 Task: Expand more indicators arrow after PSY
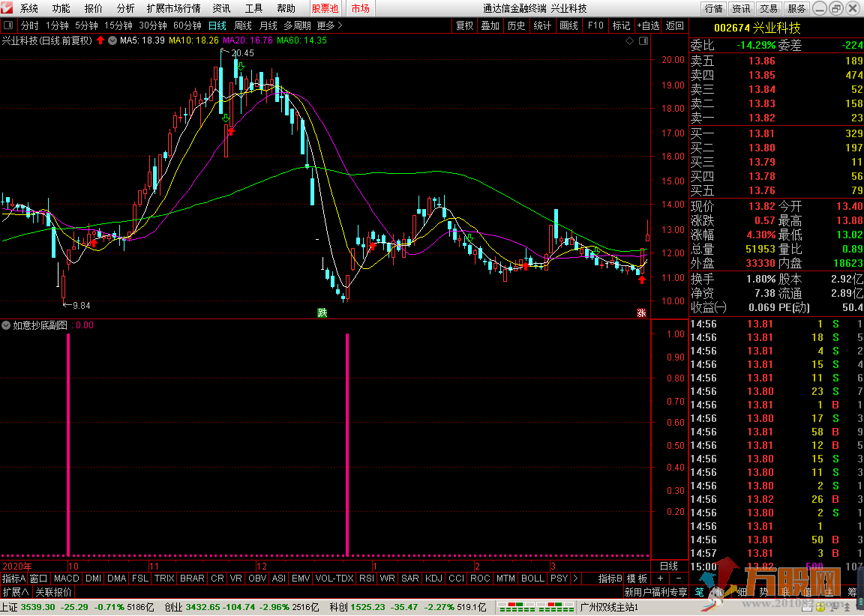tap(575, 578)
